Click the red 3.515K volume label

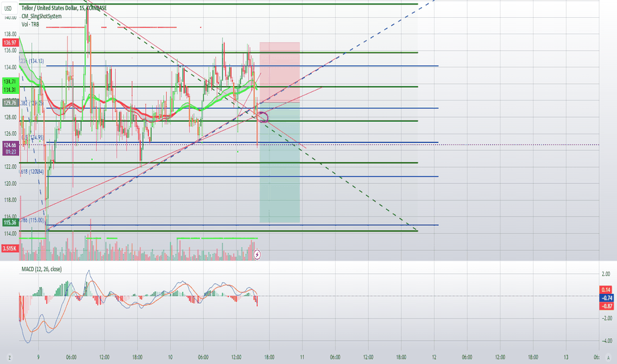point(10,248)
